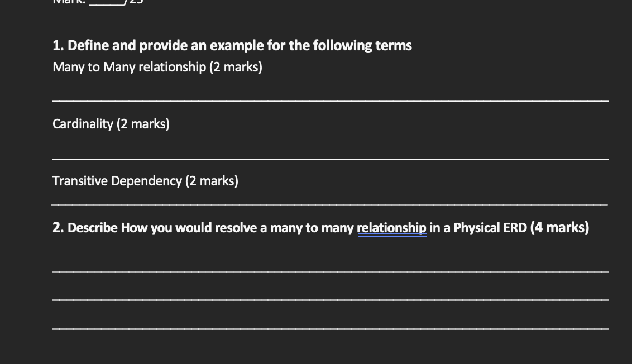Click "(2 marks)" beside Transitive Dependency
Image resolution: width=632 pixels, height=364 pixels.
pos(212,181)
